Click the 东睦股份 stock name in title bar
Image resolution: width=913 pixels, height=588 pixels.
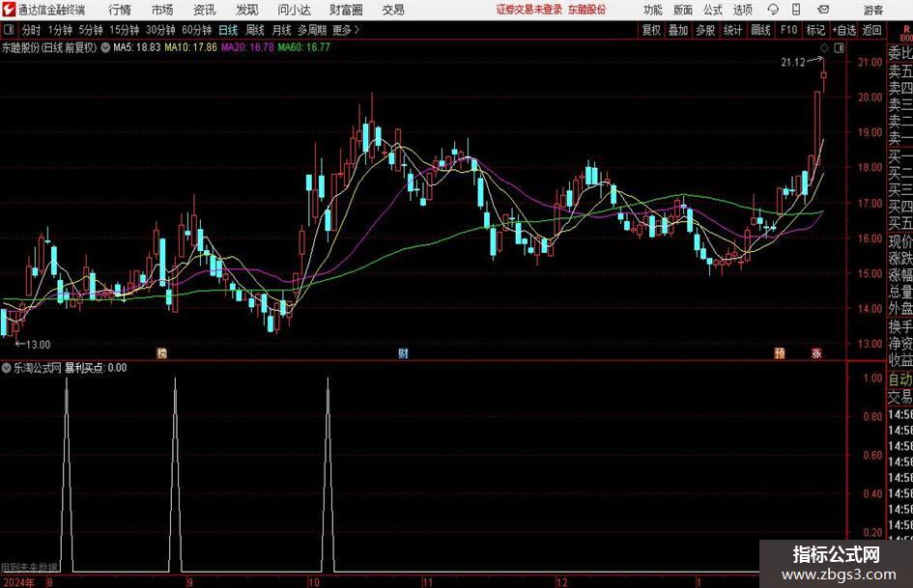coord(587,10)
